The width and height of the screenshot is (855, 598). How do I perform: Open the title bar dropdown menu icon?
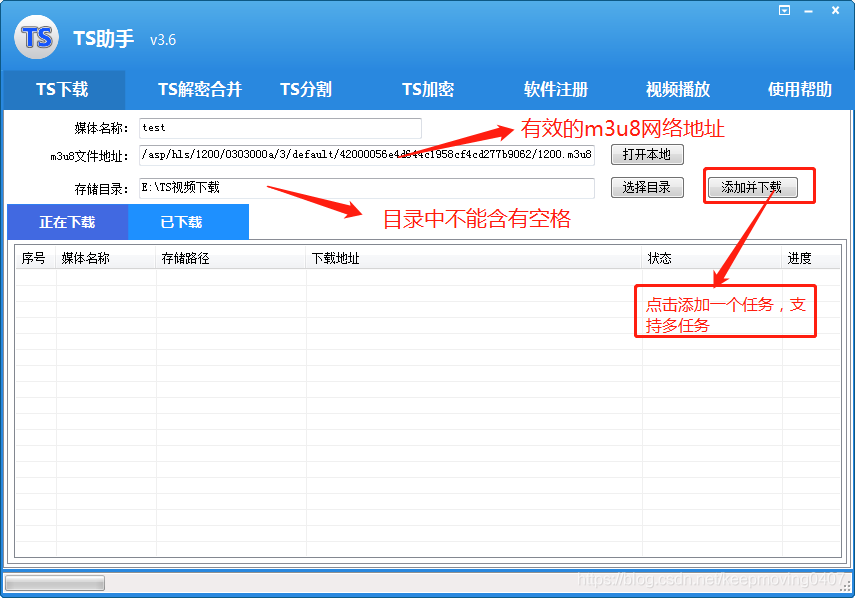point(784,10)
